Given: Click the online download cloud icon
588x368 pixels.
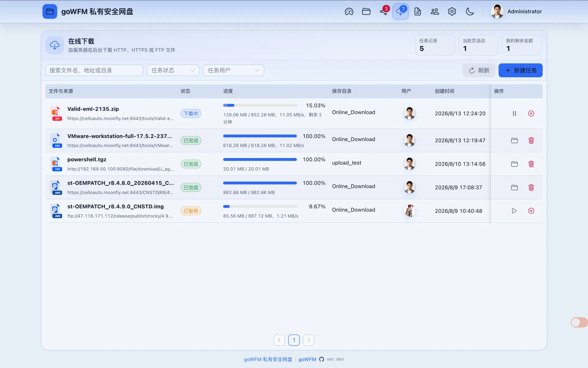Looking at the screenshot, I should click(400, 12).
